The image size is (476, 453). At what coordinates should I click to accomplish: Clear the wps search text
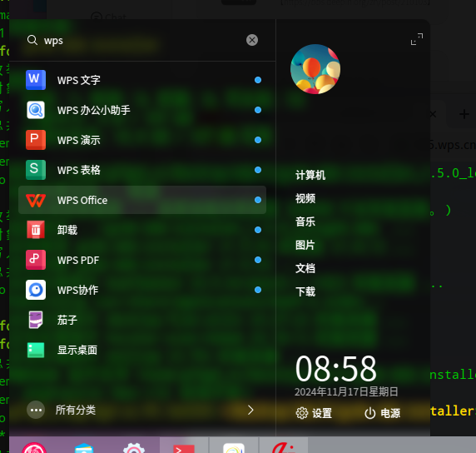pos(252,40)
